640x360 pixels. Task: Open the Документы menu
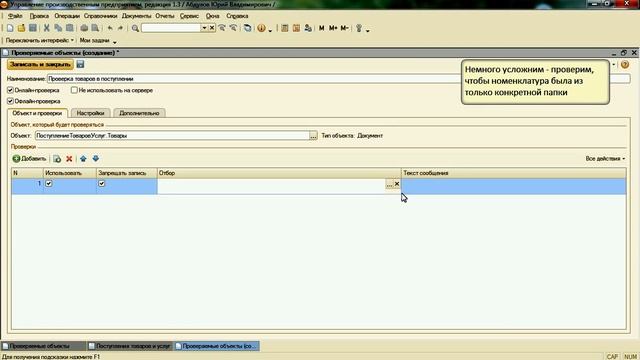pos(136,16)
